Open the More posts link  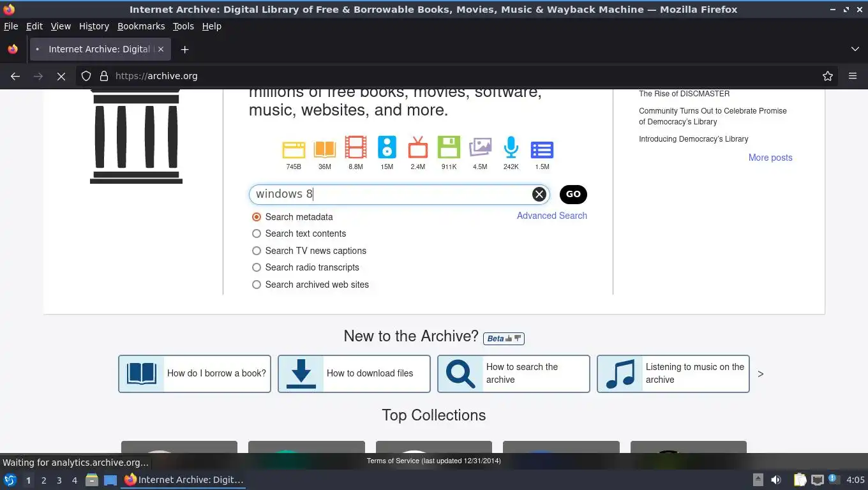[770, 158]
